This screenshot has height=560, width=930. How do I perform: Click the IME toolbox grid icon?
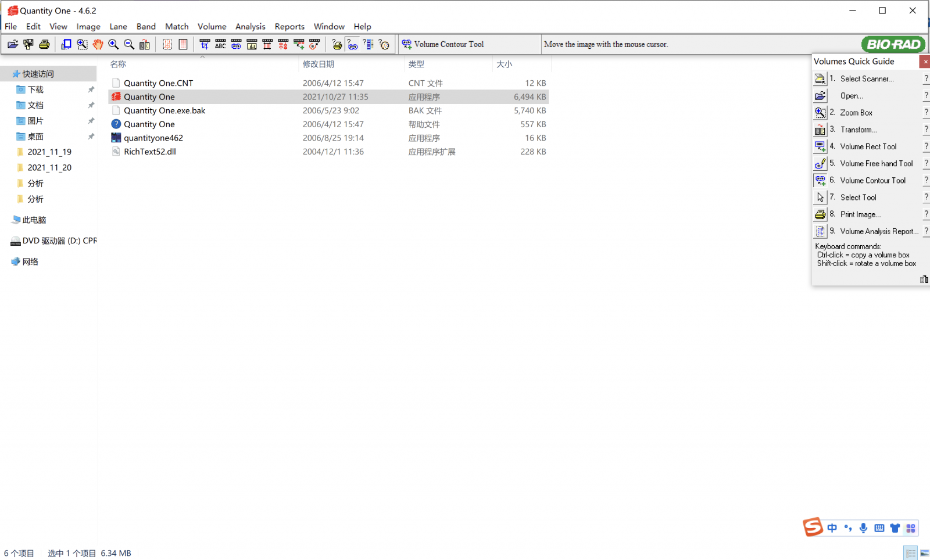(911, 528)
